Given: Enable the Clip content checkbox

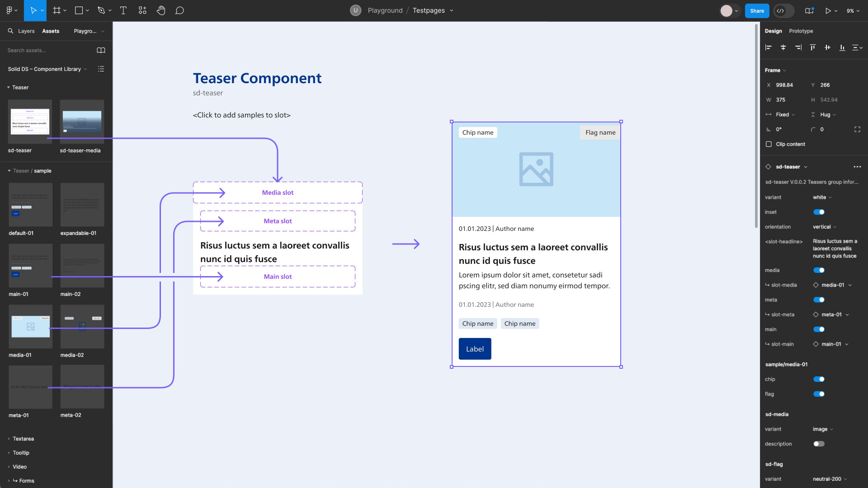Looking at the screenshot, I should 769,144.
